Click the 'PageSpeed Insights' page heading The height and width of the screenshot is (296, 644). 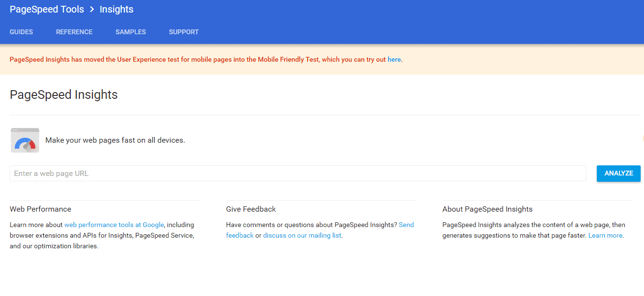pyautogui.click(x=64, y=94)
